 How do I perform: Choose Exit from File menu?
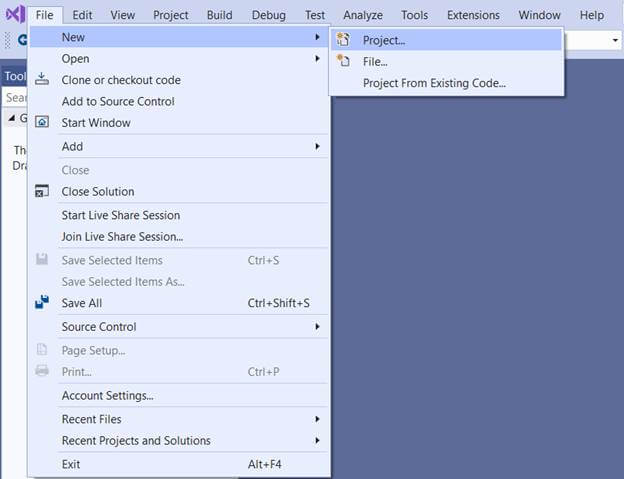(x=179, y=464)
